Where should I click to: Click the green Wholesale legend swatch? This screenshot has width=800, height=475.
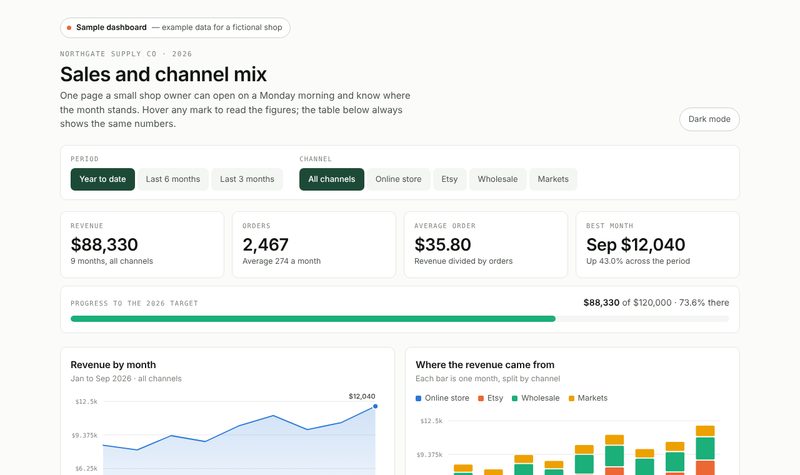point(515,398)
